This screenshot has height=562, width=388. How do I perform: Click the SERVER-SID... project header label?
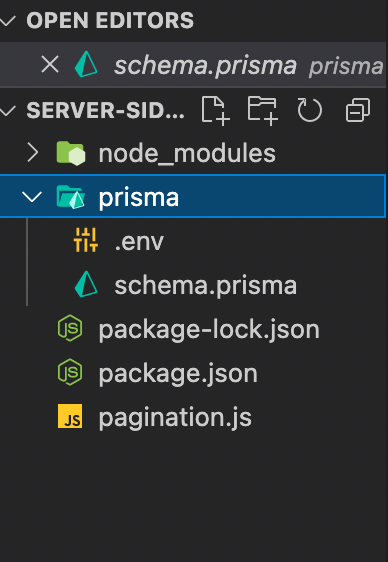[105, 110]
